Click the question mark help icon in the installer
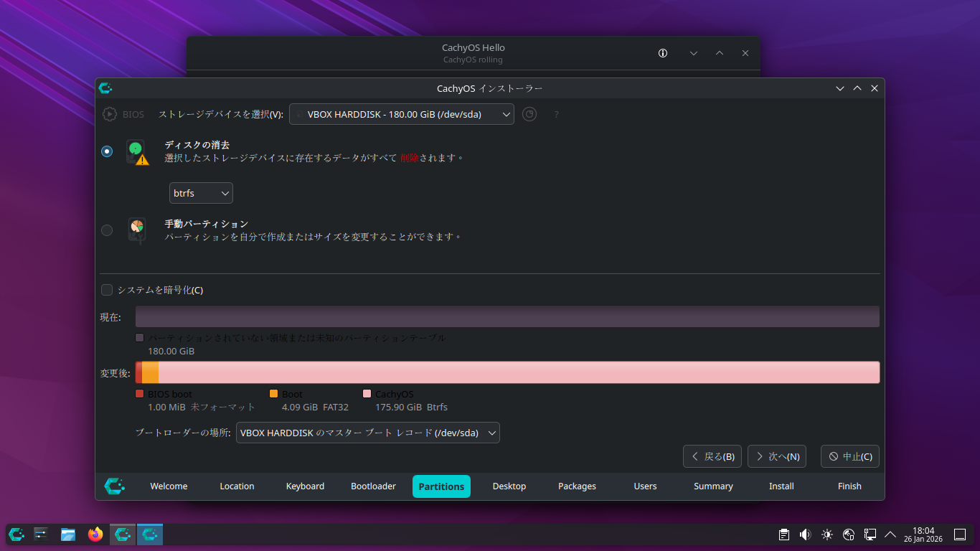Screen dimensions: 980x551 point(556,114)
